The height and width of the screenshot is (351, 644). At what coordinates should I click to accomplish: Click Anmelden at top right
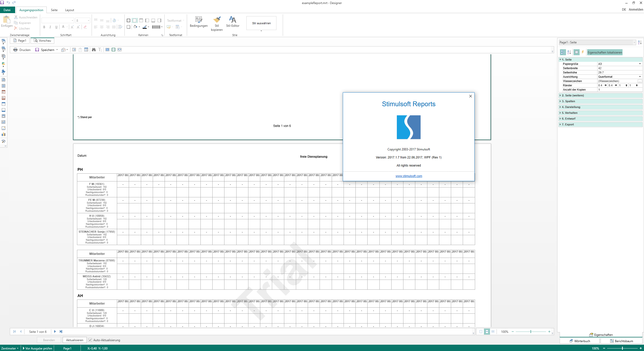[x=636, y=10]
